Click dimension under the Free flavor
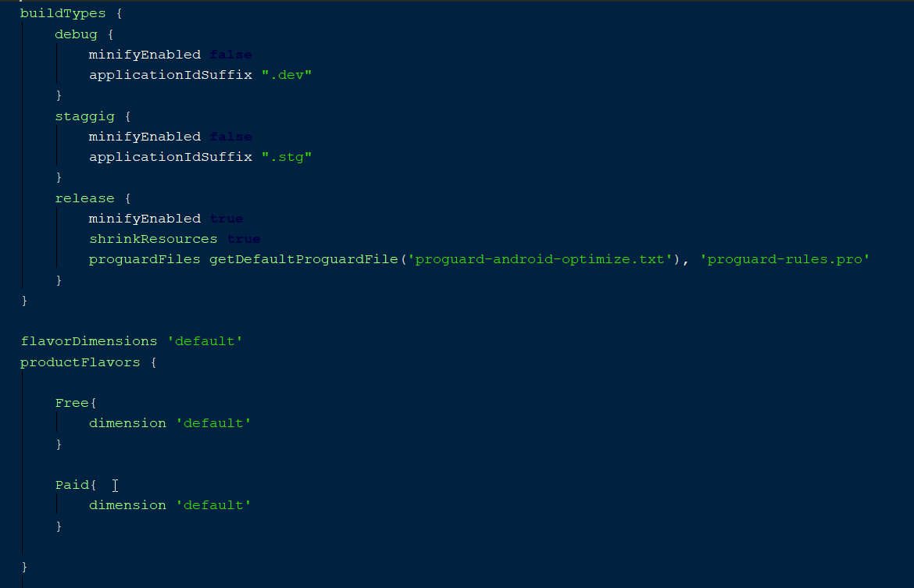The width and height of the screenshot is (914, 588). 127,423
